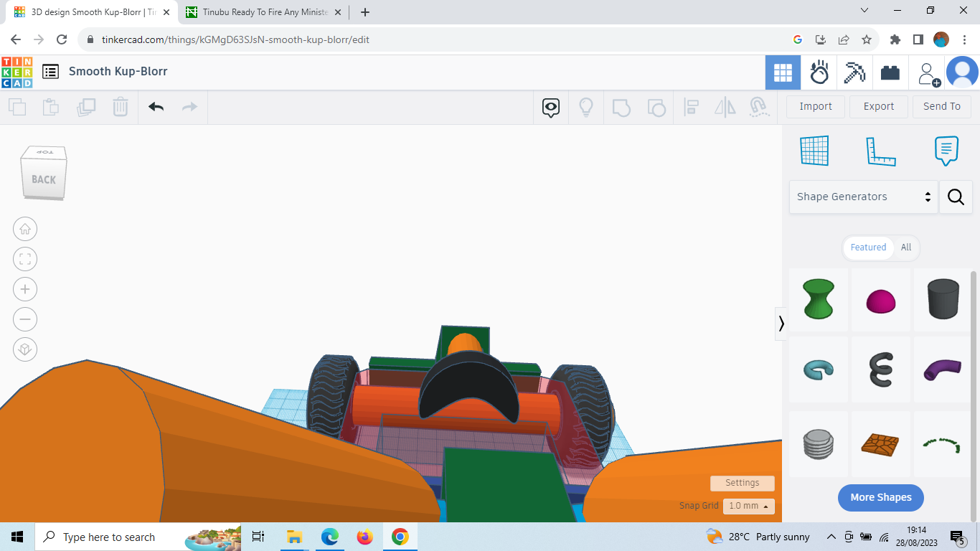Screen dimensions: 980x551
Task: Select the Ruler tool
Action: point(881,151)
